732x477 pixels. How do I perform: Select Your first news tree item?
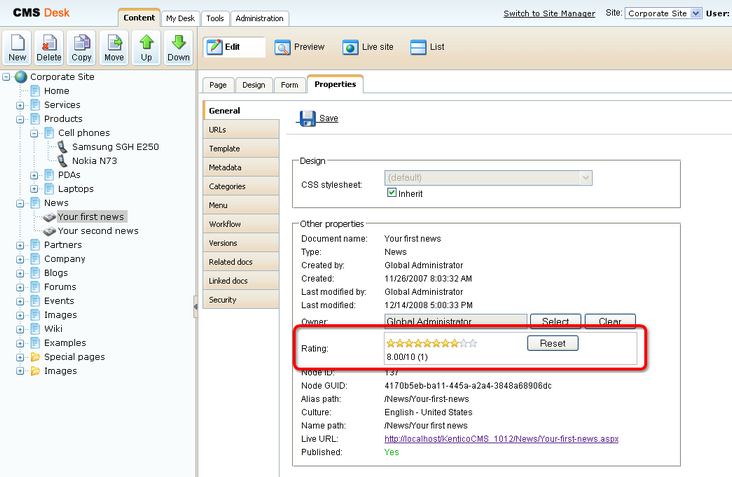tap(91, 217)
